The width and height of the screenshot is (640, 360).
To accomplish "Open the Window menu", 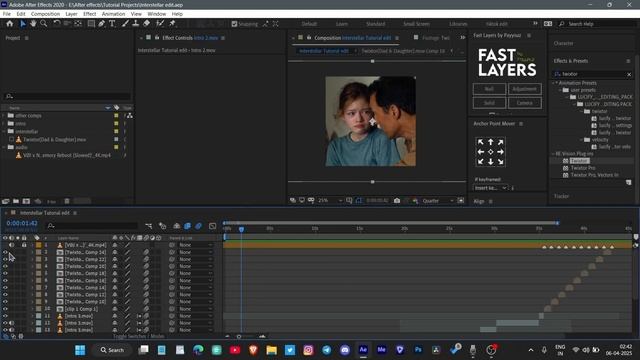I will [x=157, y=14].
